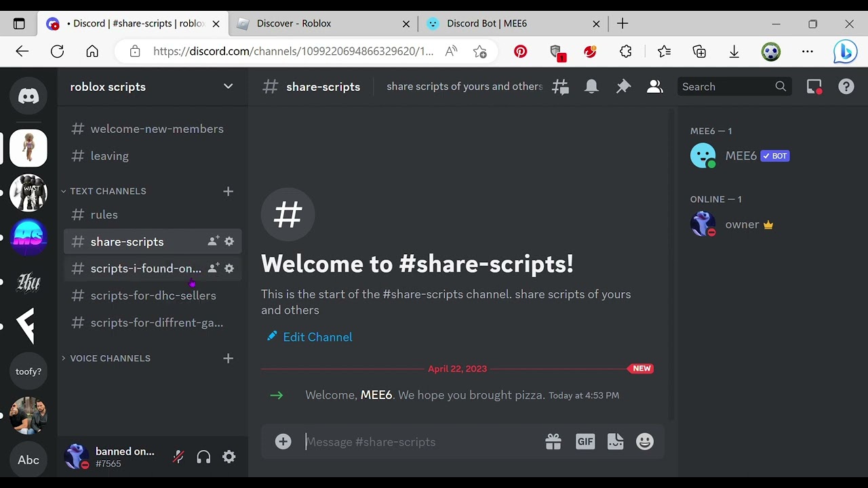Screen dimensions: 868x488
Task: Click MEE6 name in welcome message
Action: [x=376, y=395]
